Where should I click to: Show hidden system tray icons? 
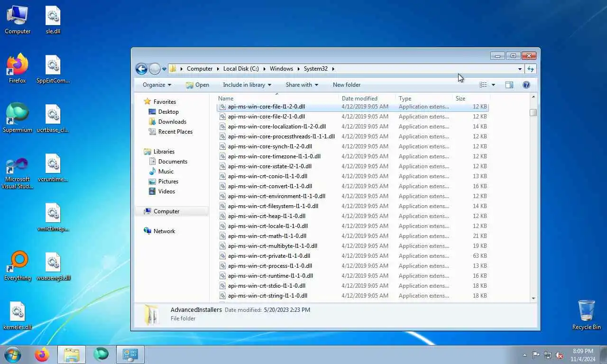524,355
